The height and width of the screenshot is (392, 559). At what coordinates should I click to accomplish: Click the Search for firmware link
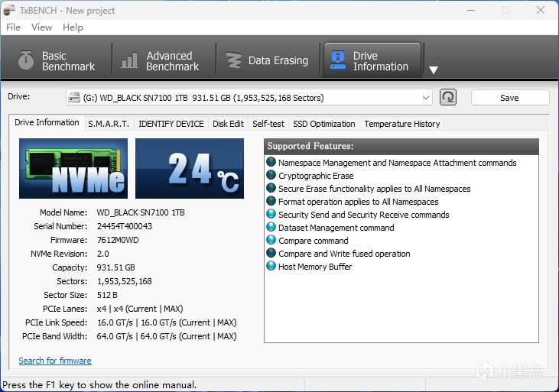coord(55,361)
